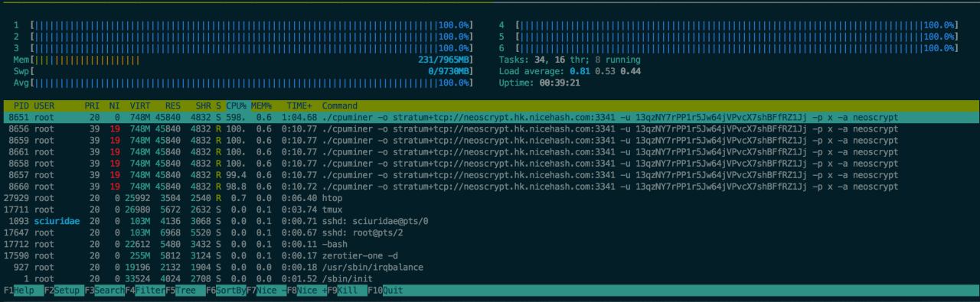The width and height of the screenshot is (980, 302).
Task: Click the highlighted CPU% column header
Action: click(236, 106)
